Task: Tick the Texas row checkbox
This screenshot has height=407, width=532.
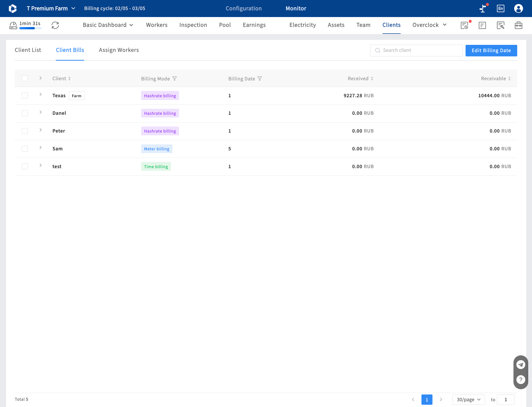Action: (x=25, y=95)
